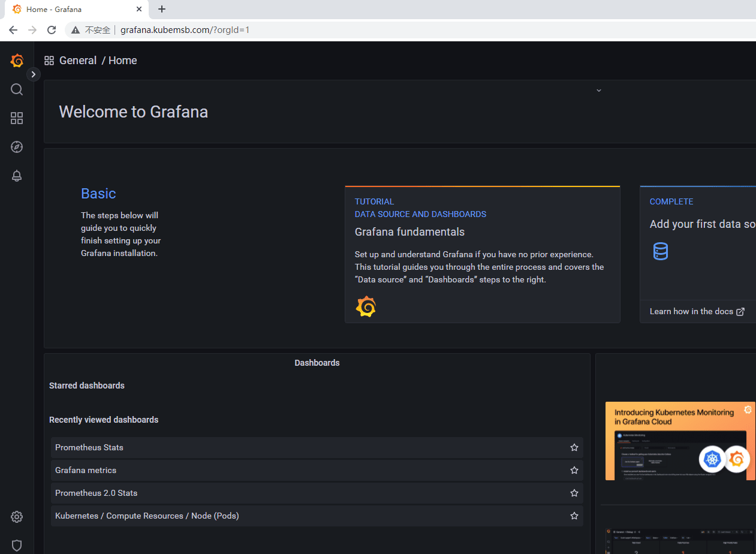
Task: Open the Prometheus Stats dashboard
Action: [317, 447]
